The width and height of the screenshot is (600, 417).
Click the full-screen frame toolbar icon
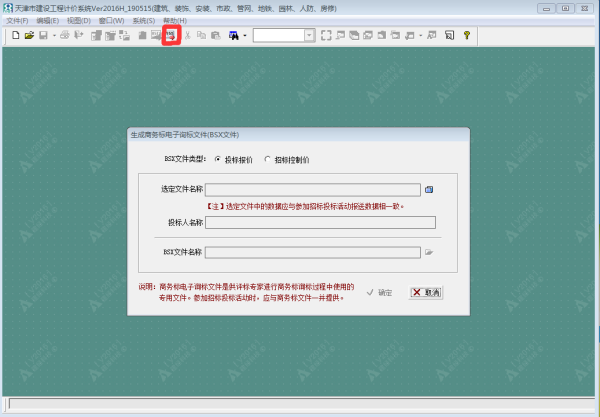pyautogui.click(x=326, y=35)
